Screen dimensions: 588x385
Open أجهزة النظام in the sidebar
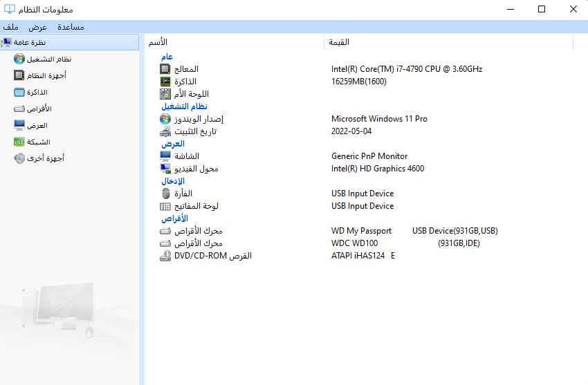point(39,75)
